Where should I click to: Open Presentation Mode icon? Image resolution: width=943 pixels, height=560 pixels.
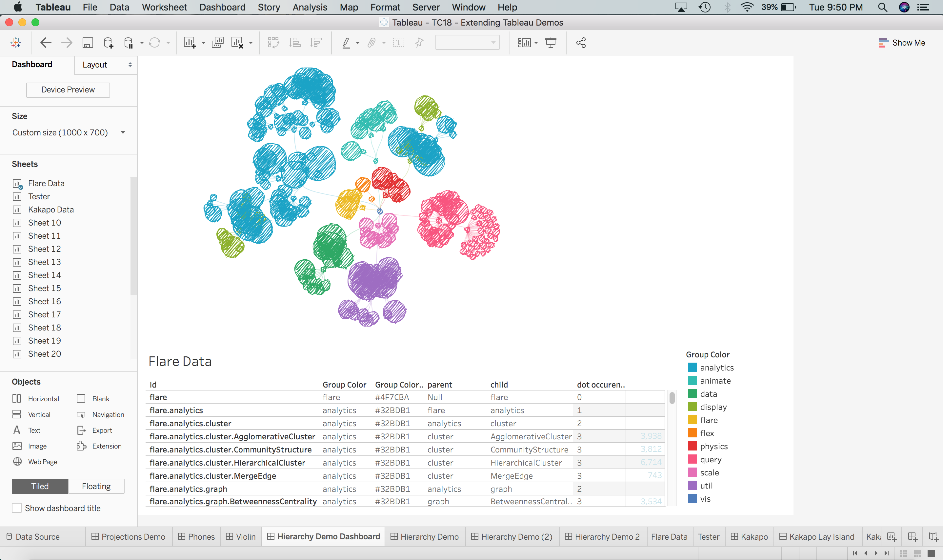tap(551, 43)
